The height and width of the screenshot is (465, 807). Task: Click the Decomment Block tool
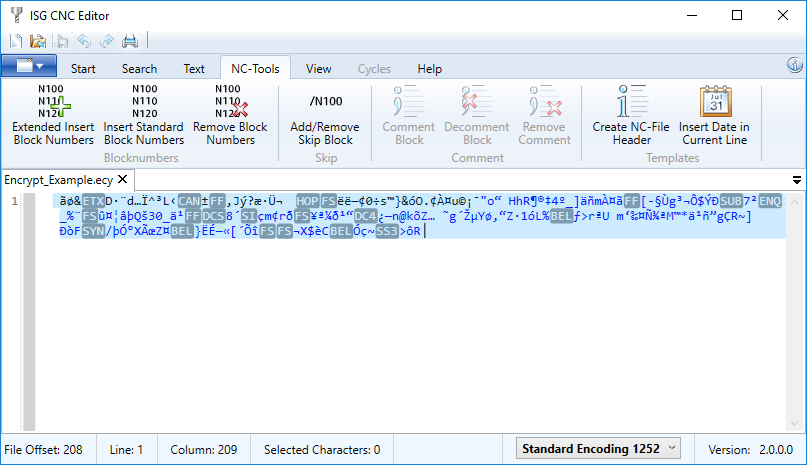pyautogui.click(x=477, y=114)
